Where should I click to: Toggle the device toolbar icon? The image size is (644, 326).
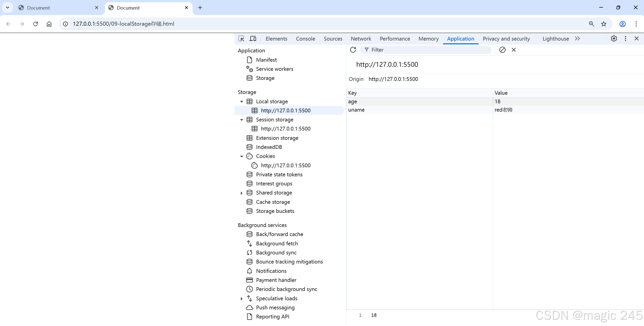(253, 39)
